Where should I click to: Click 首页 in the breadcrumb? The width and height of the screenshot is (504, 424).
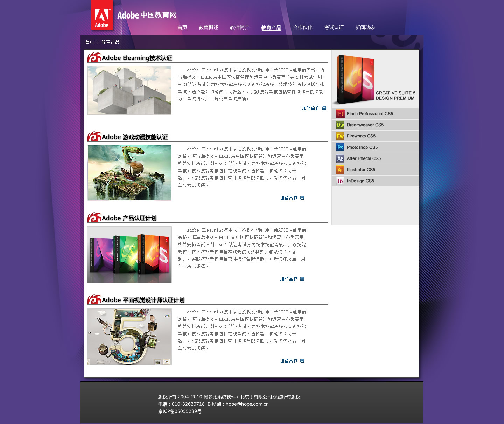(90, 42)
